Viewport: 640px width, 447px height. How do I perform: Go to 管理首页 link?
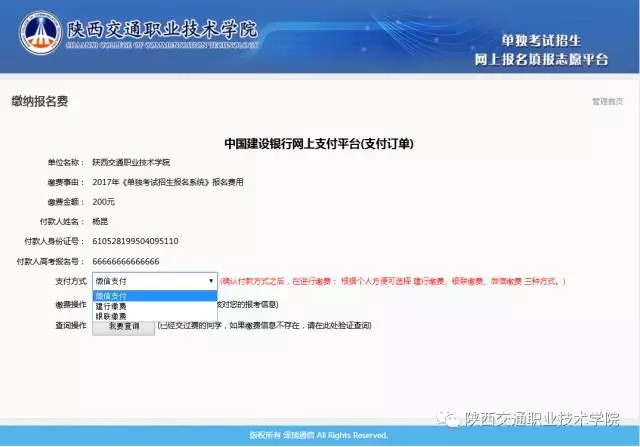click(x=607, y=101)
